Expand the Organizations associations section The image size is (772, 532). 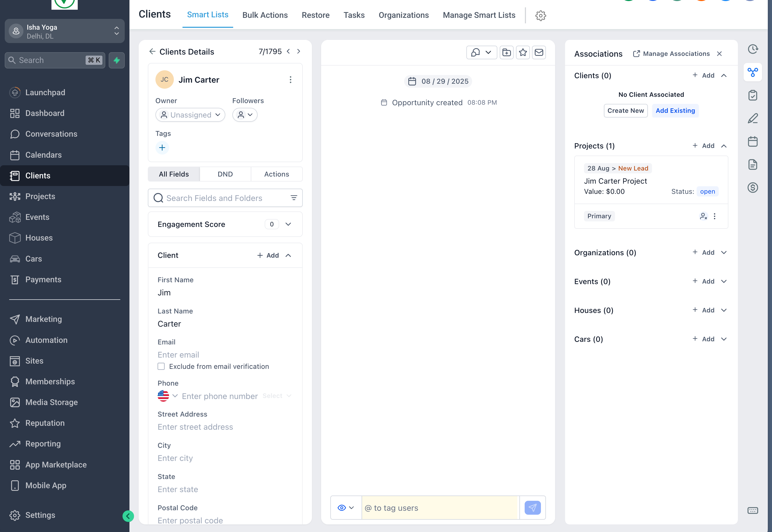click(x=724, y=252)
